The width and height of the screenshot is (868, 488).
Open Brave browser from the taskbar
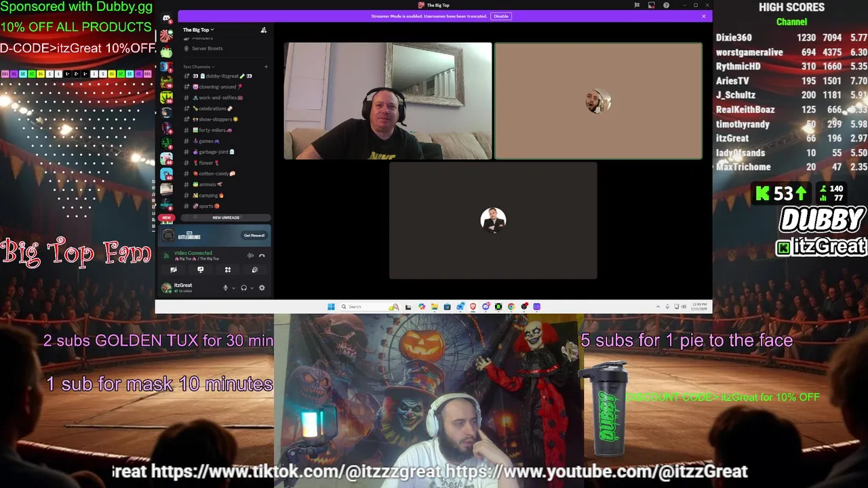click(473, 307)
